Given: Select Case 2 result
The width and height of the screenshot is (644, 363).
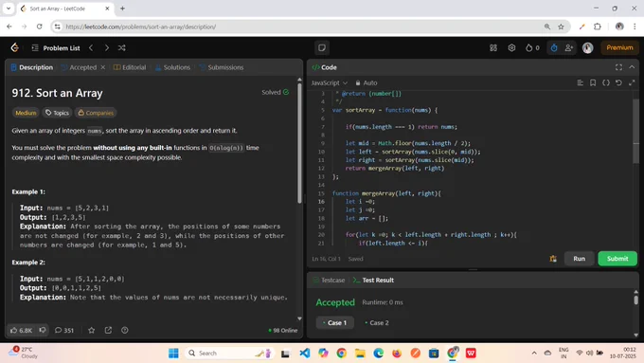Looking at the screenshot, I should (x=377, y=322).
